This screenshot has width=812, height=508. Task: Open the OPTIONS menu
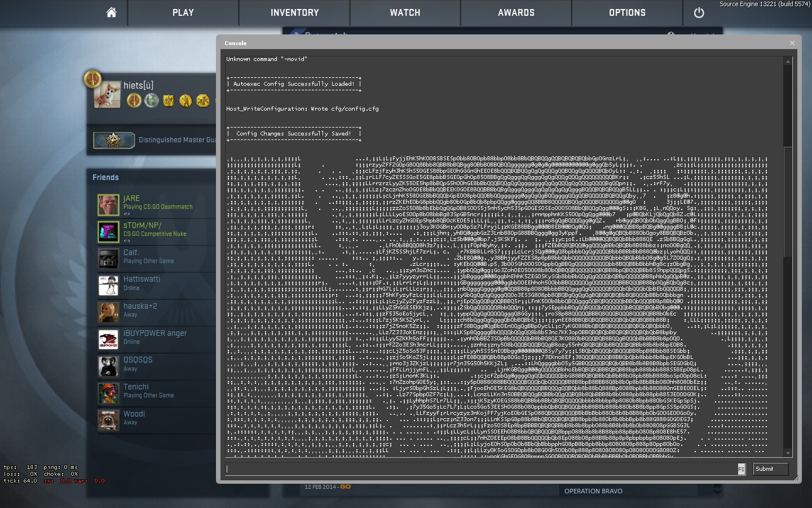(627, 12)
